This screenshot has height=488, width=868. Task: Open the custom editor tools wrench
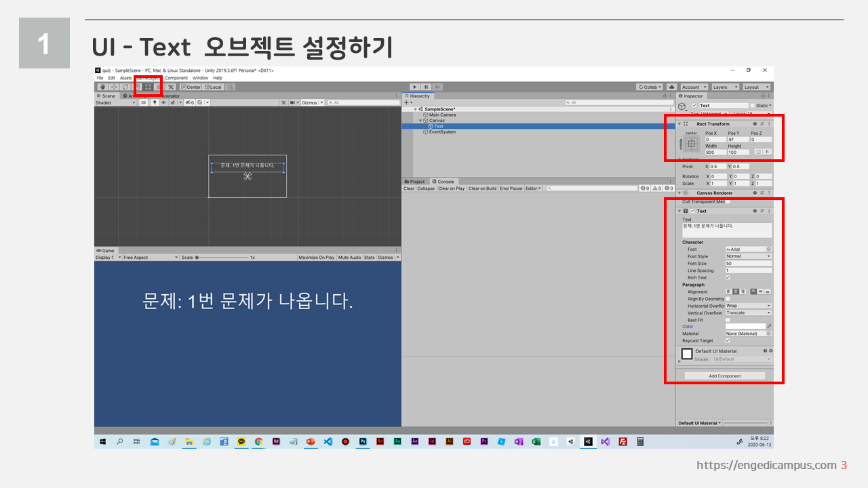pyautogui.click(x=171, y=87)
